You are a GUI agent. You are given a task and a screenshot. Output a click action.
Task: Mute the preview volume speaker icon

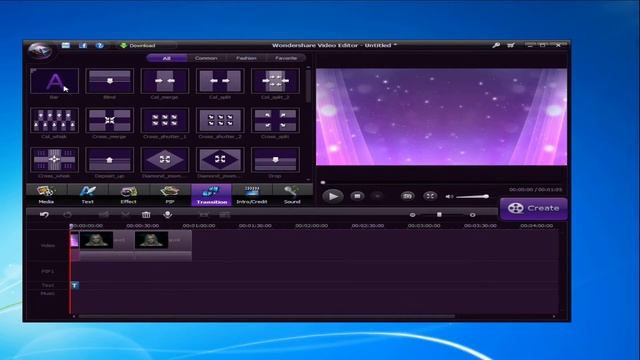click(449, 197)
